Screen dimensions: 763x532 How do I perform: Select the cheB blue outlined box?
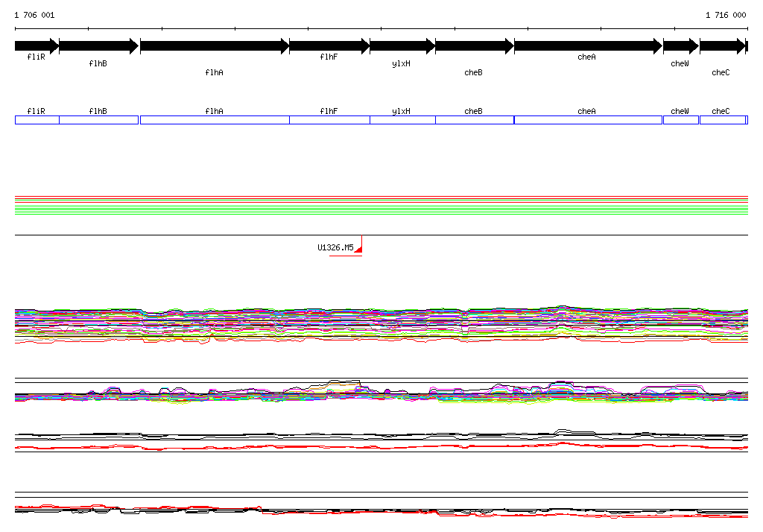pos(475,120)
